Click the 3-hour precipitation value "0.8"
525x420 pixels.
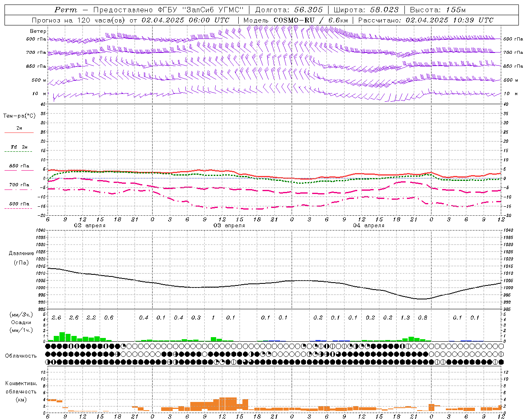[422, 318]
